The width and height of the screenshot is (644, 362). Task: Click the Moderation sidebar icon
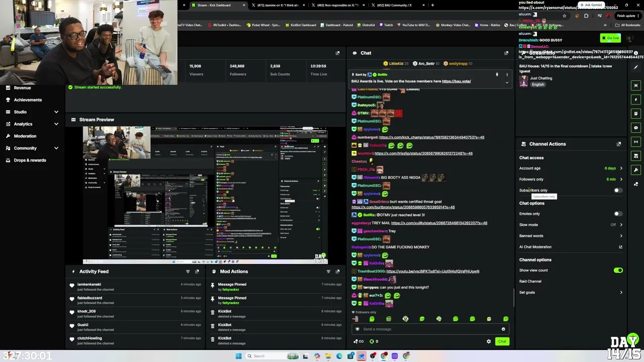pos(8,136)
